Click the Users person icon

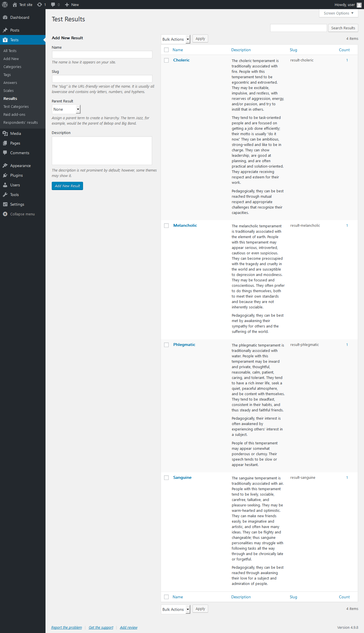coord(5,185)
